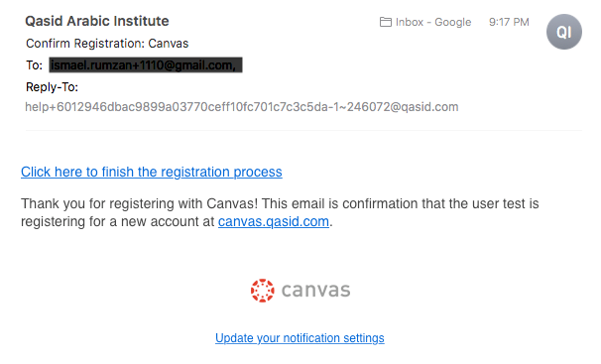Click the To: field label
The image size is (601, 364).
tap(34, 65)
